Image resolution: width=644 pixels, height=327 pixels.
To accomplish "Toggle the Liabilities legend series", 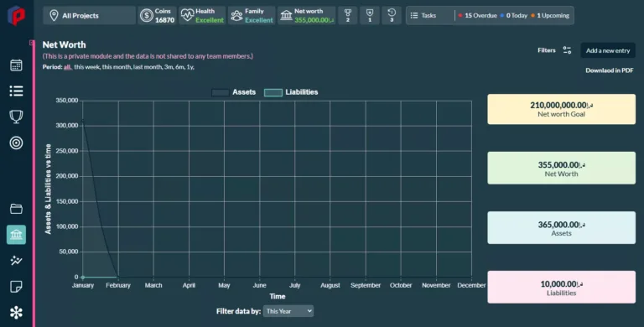I will pos(291,92).
